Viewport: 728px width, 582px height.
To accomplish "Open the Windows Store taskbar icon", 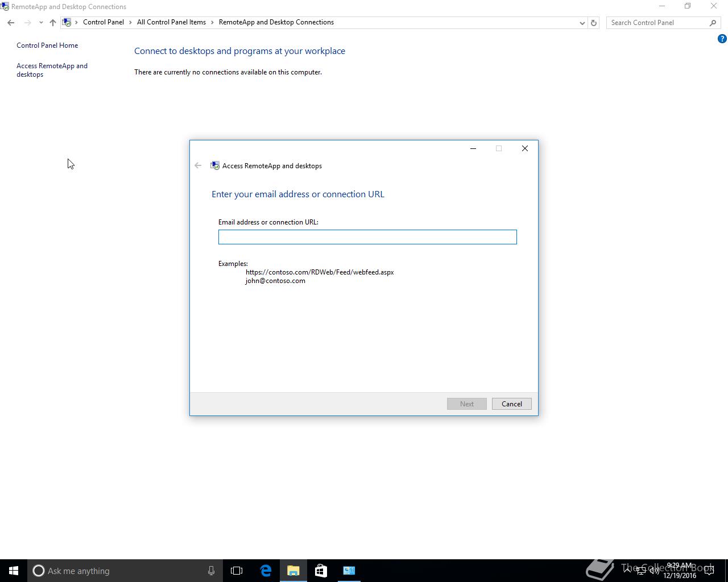I will [x=321, y=571].
